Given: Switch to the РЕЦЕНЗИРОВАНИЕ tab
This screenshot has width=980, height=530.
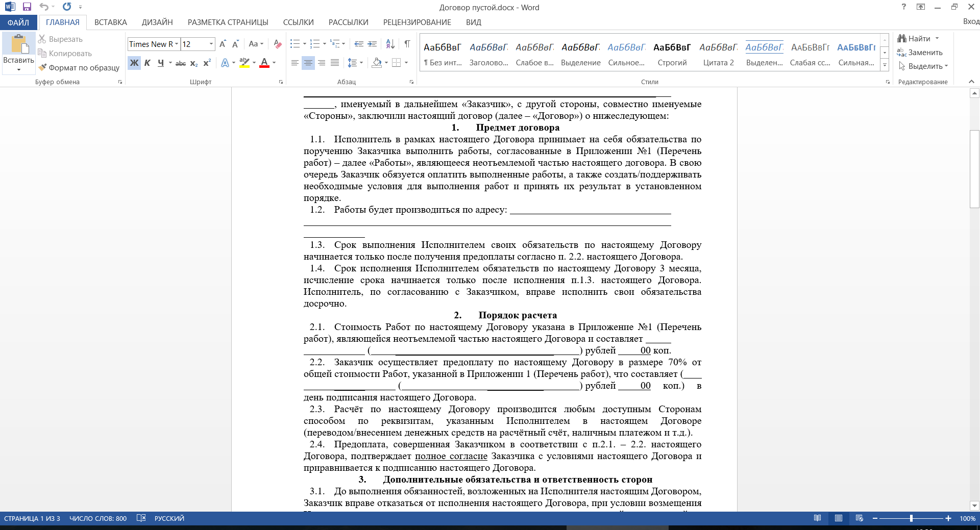Looking at the screenshot, I should tap(417, 22).
